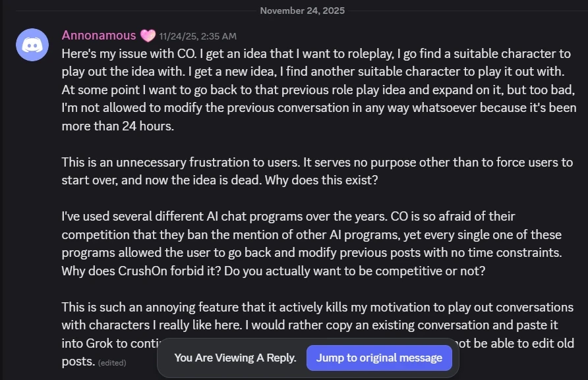Click the line starting "Here's my issue with CO"
Image resolution: width=588 pixels, height=380 pixels.
click(x=316, y=53)
